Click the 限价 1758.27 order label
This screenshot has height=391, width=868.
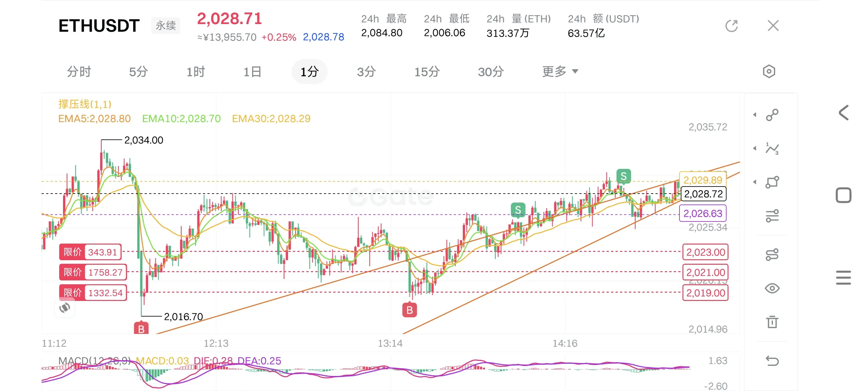(x=93, y=272)
